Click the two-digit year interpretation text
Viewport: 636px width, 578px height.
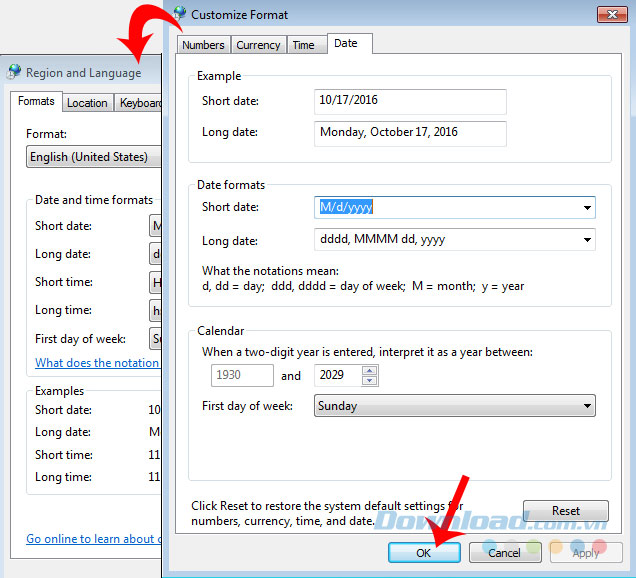(x=367, y=352)
